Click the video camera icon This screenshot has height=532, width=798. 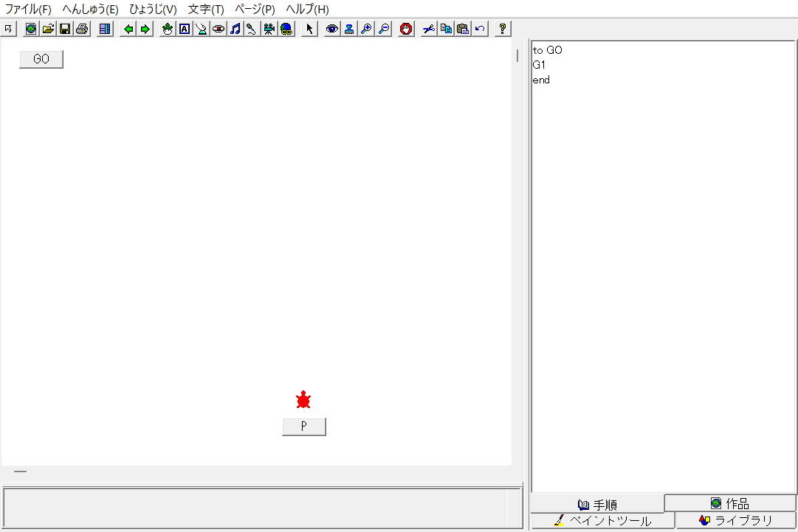(x=269, y=29)
